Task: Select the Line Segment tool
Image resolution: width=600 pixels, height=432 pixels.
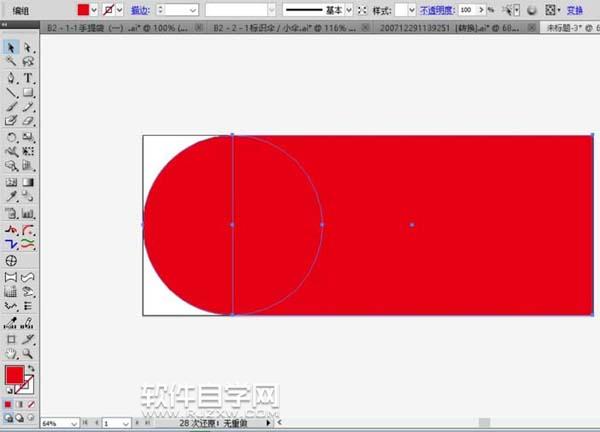Action: (11, 92)
